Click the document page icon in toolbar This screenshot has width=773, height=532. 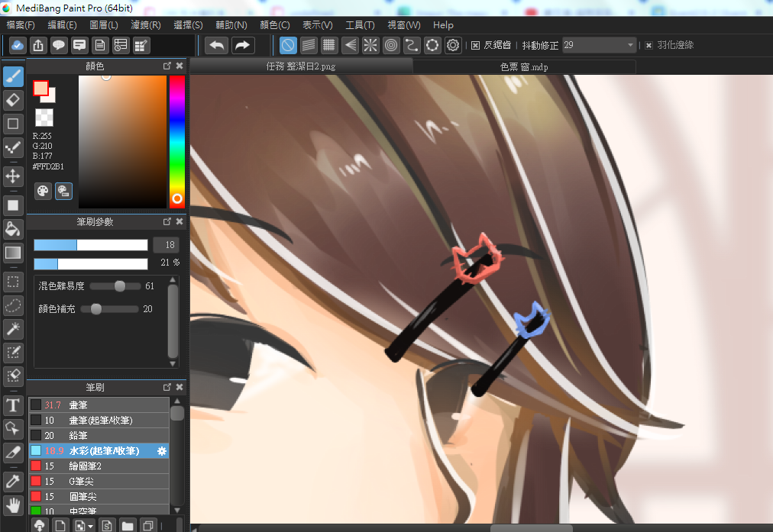(x=100, y=45)
